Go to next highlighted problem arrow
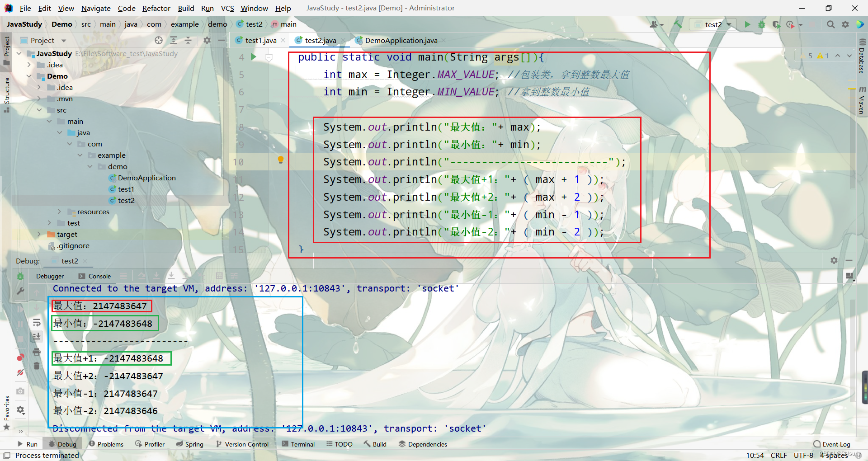Screen dimensions: 868x461 tap(849, 56)
